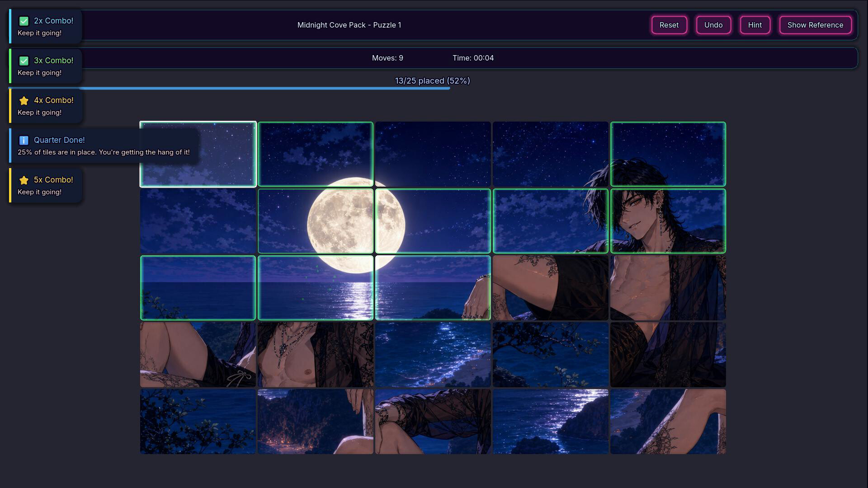Image resolution: width=868 pixels, height=488 pixels.
Task: Click the Midnight Cove Pack puzzle title
Action: coord(349,25)
